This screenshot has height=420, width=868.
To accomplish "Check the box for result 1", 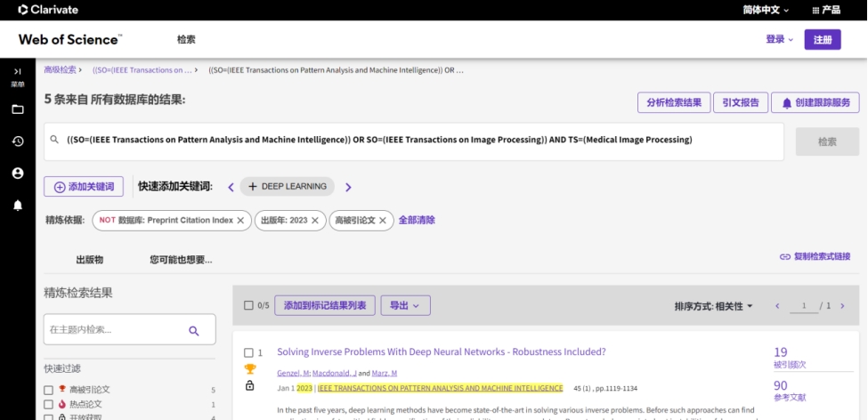I will tap(248, 352).
